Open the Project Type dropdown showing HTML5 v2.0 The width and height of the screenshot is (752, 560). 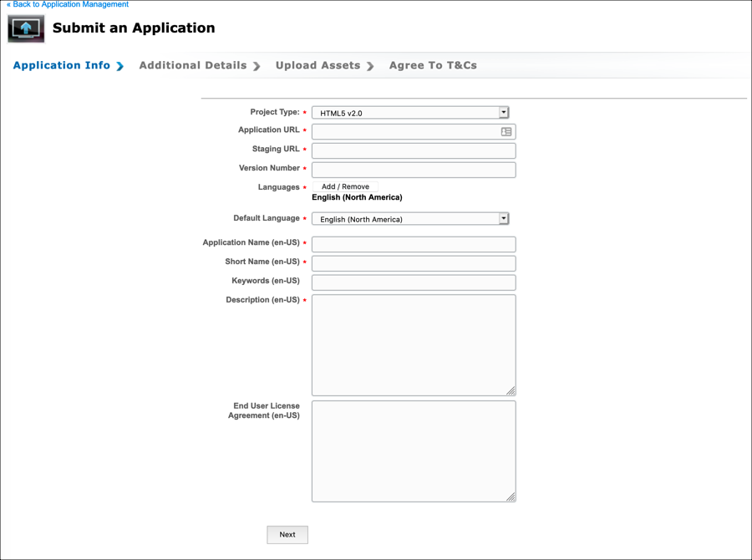[x=409, y=112]
